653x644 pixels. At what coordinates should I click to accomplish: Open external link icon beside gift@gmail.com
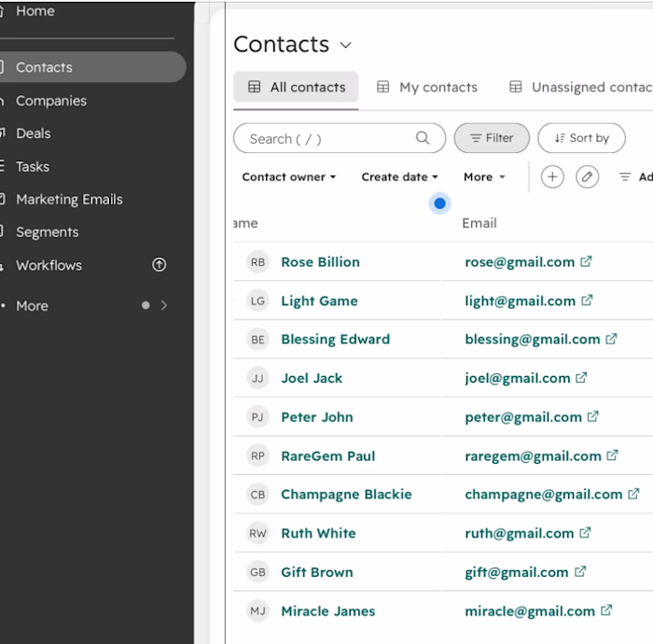[580, 571]
